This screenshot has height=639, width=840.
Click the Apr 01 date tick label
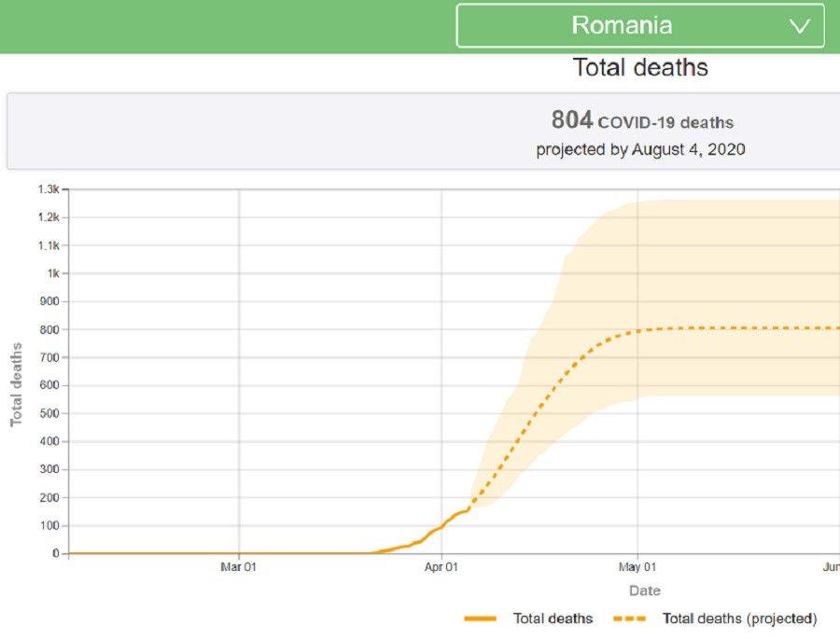point(441,566)
